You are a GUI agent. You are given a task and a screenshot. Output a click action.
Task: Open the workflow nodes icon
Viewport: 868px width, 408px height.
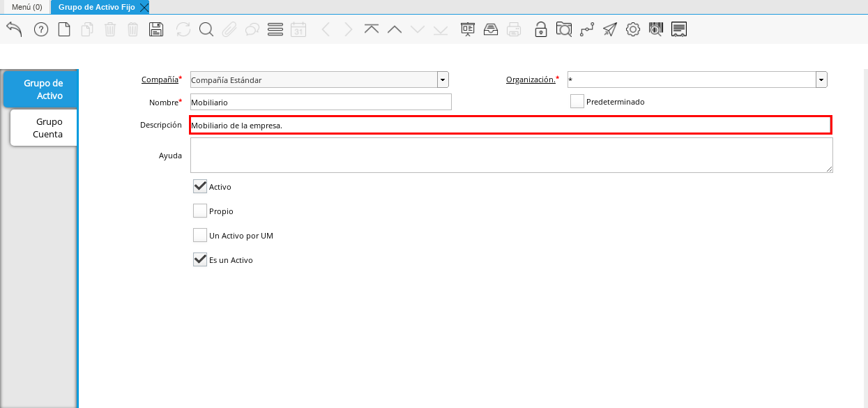(x=587, y=29)
